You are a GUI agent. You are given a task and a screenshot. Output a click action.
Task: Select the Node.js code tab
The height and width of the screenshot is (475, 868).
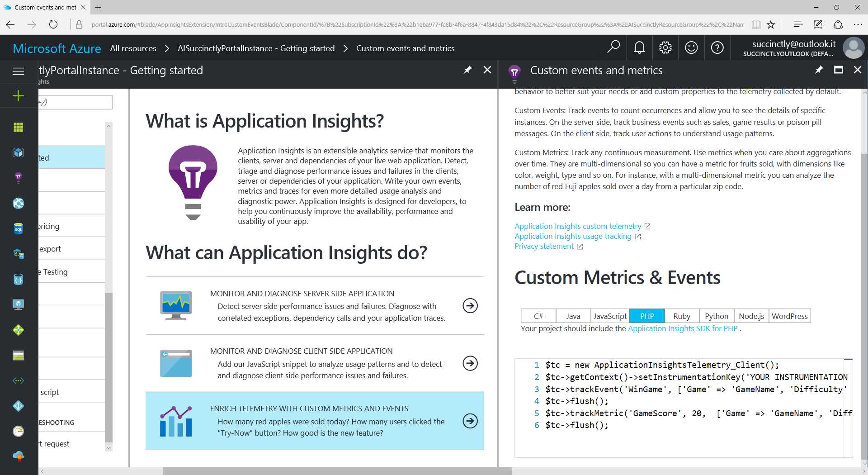pos(751,316)
